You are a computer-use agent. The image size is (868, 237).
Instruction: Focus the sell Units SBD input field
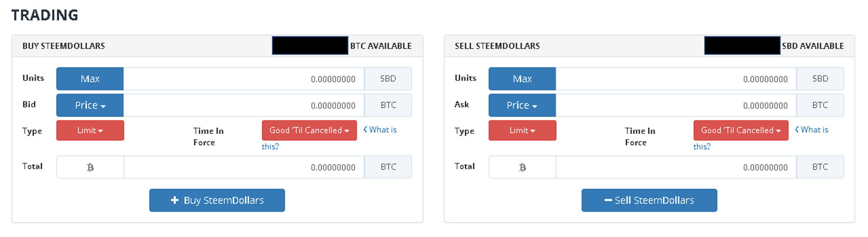[676, 79]
